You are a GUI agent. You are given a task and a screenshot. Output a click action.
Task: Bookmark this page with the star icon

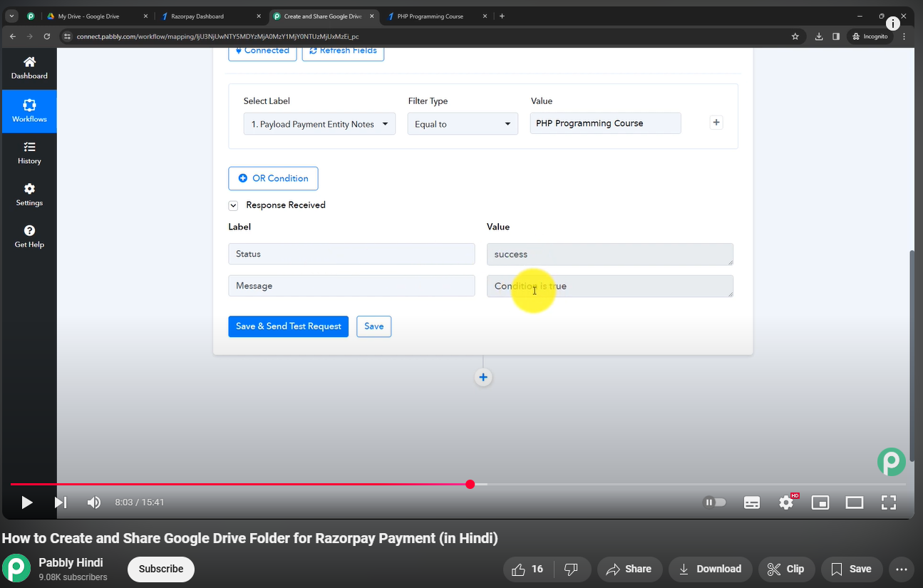pyautogui.click(x=795, y=36)
